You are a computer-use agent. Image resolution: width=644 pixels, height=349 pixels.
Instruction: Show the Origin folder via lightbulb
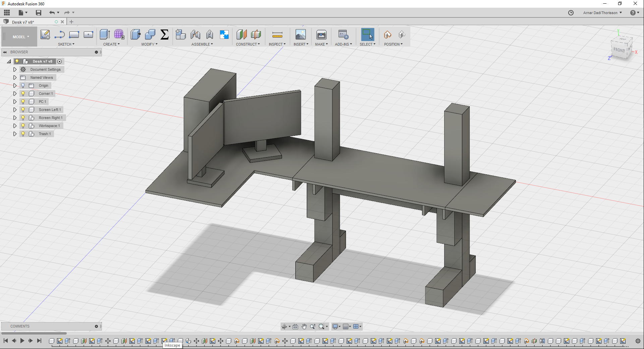click(x=23, y=85)
